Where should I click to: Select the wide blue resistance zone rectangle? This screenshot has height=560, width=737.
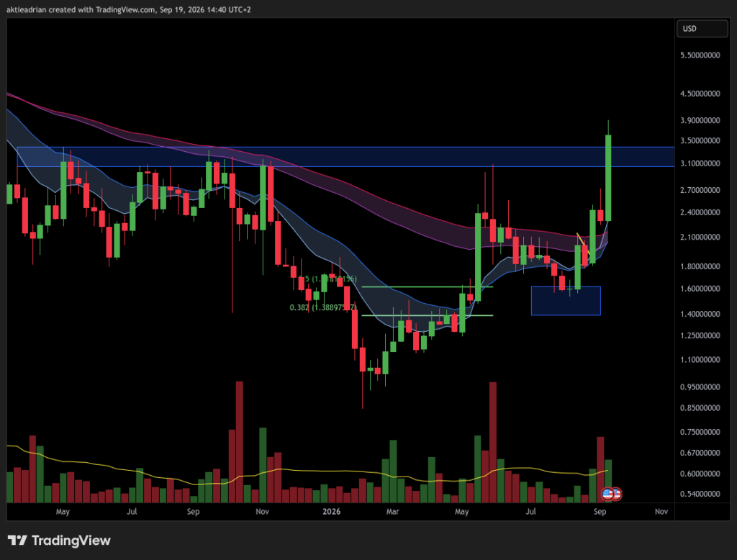345,157
